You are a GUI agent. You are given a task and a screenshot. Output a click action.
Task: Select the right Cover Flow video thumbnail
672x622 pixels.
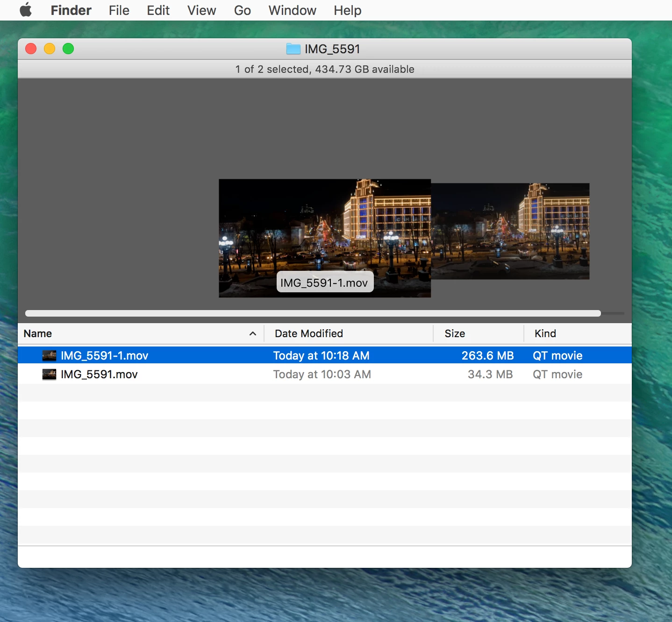(x=510, y=231)
